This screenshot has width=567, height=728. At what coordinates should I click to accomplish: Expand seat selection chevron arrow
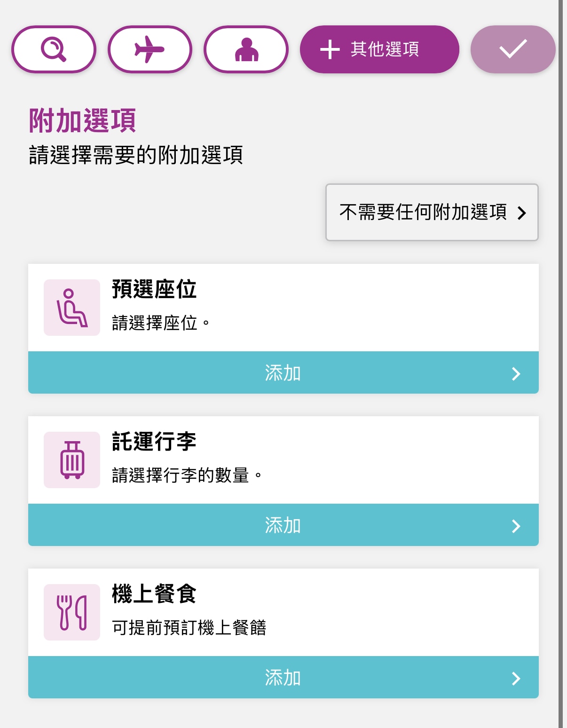click(x=516, y=374)
